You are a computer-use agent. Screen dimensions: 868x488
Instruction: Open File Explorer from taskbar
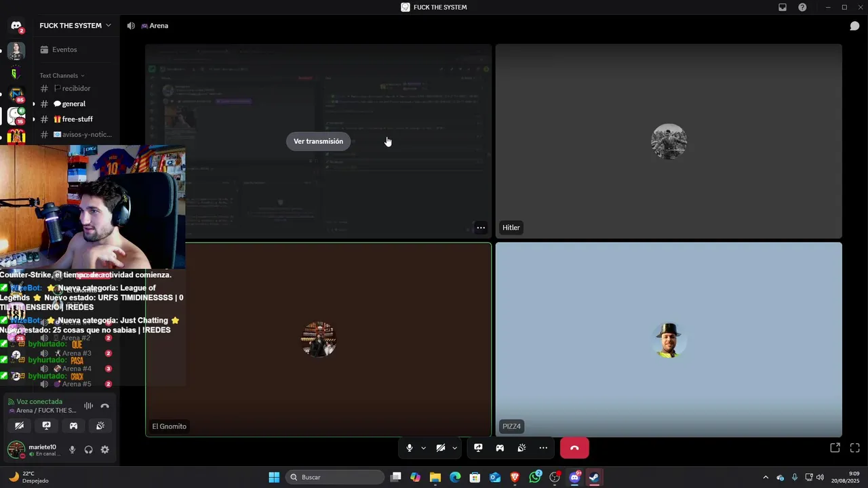(435, 477)
